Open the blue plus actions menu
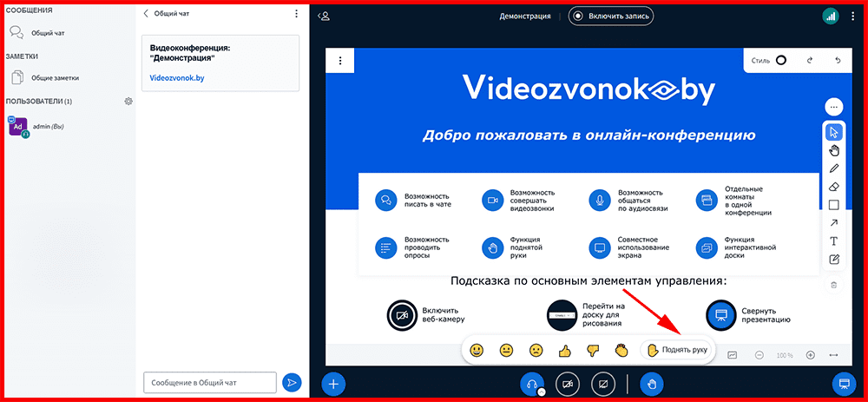The width and height of the screenshot is (868, 402). (334, 383)
